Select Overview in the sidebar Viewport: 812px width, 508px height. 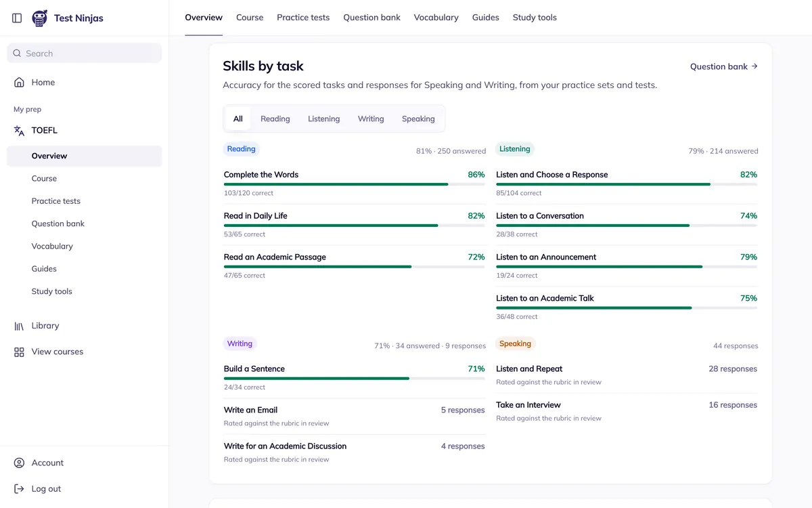pos(85,156)
